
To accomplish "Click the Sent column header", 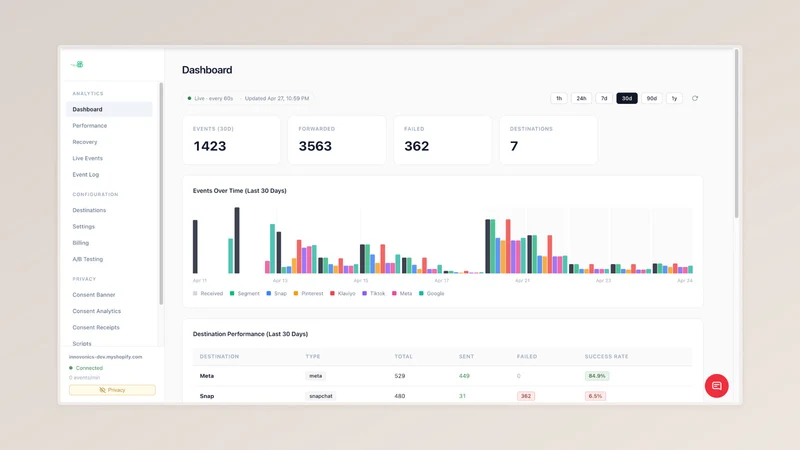I will pyautogui.click(x=466, y=357).
